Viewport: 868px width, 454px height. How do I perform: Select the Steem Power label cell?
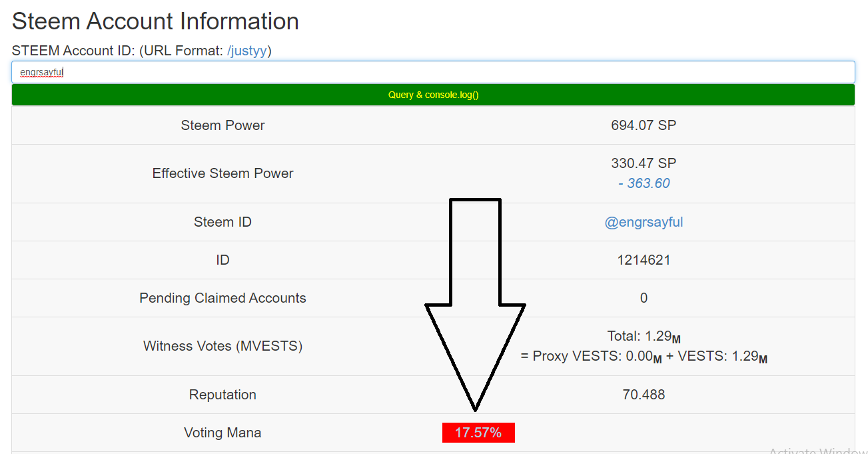(222, 125)
